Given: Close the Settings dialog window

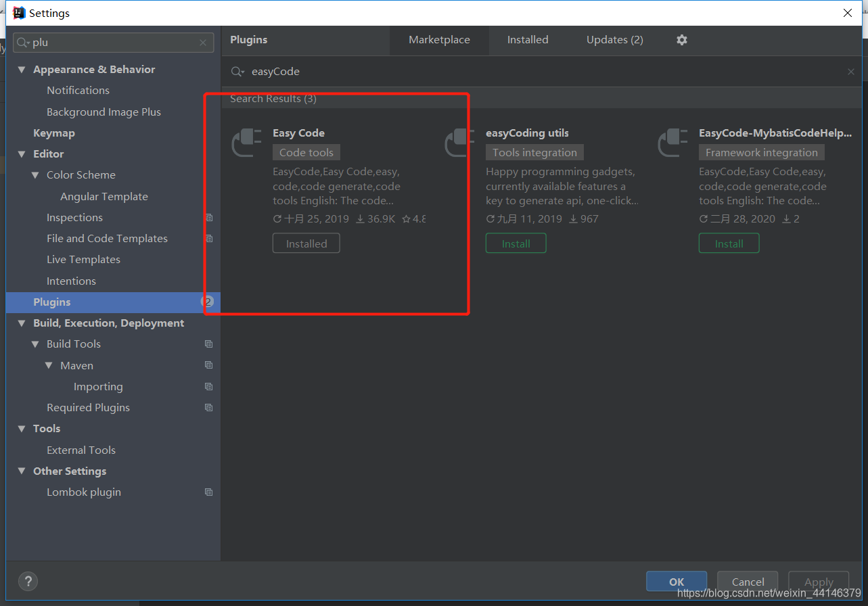Looking at the screenshot, I should (848, 13).
